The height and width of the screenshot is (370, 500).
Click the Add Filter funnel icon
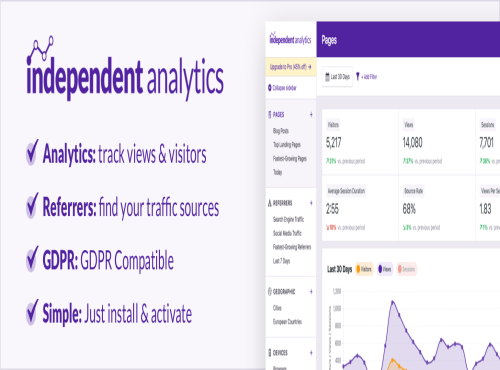[358, 77]
